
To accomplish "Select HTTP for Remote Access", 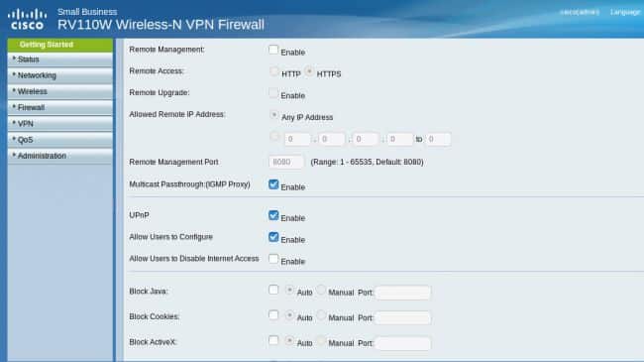I will click(273, 71).
